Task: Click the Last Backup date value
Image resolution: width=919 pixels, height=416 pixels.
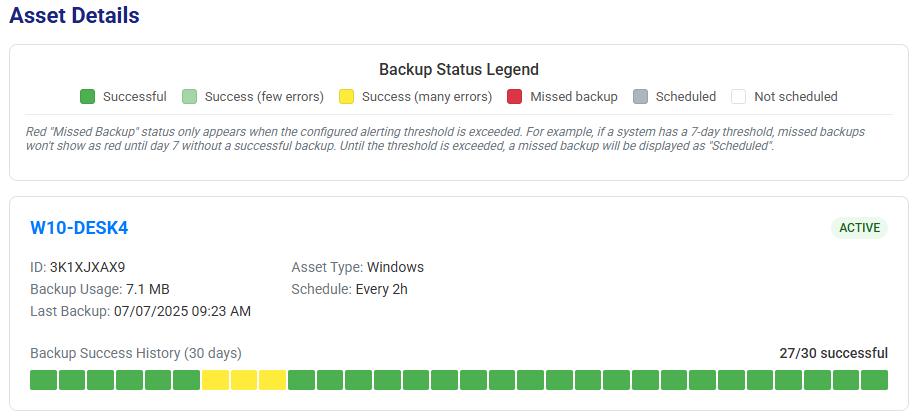Action: pos(182,311)
